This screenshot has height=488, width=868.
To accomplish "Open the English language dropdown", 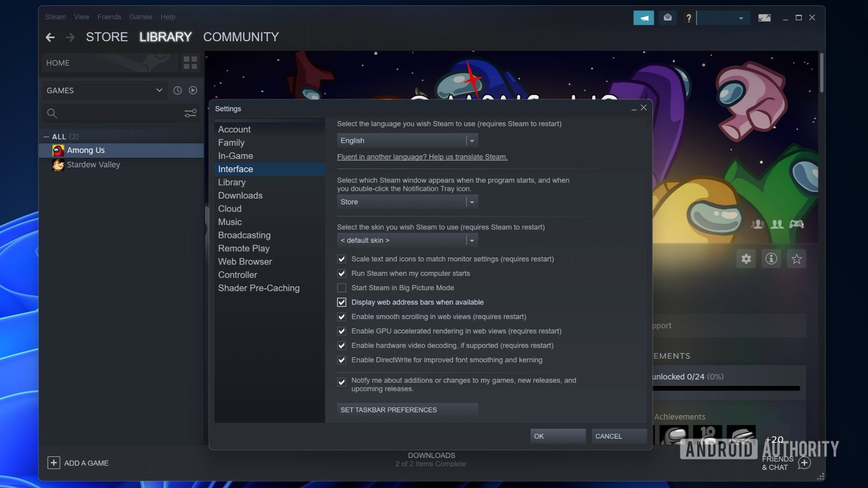I will pyautogui.click(x=407, y=141).
